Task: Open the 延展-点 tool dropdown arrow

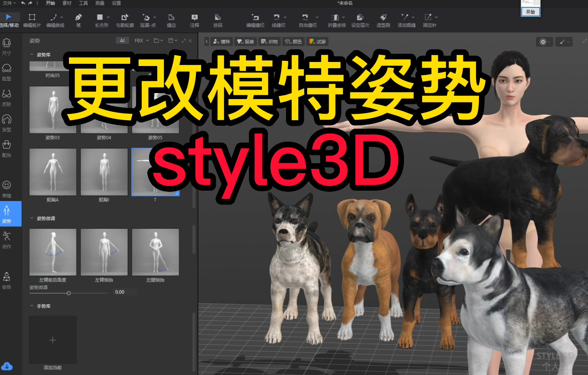Action: point(154,17)
